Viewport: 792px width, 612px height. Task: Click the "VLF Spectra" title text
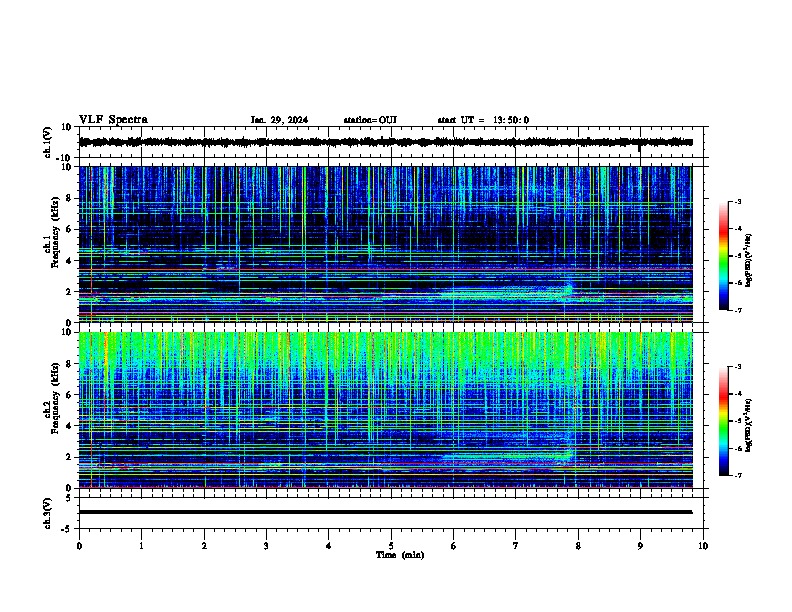pyautogui.click(x=113, y=120)
